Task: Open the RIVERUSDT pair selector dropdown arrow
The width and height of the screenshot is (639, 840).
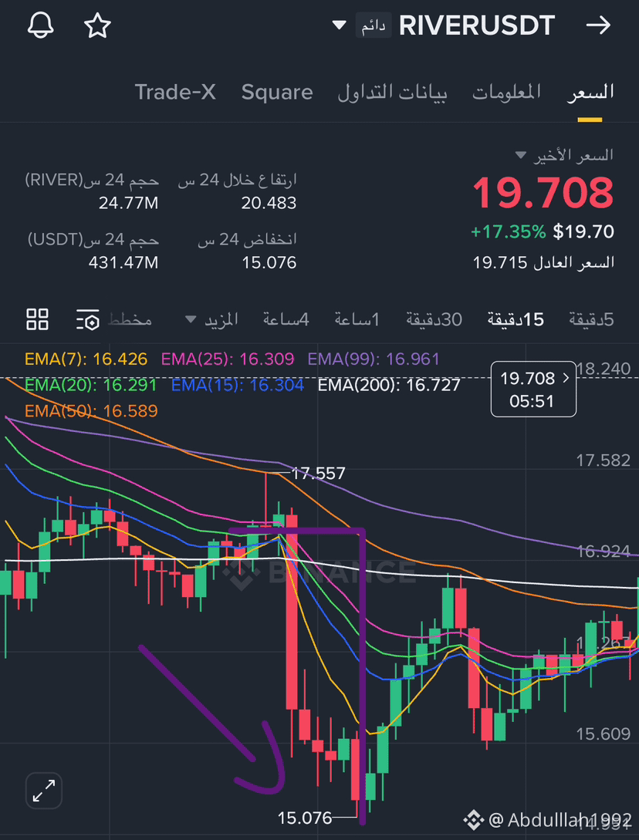Action: (339, 25)
